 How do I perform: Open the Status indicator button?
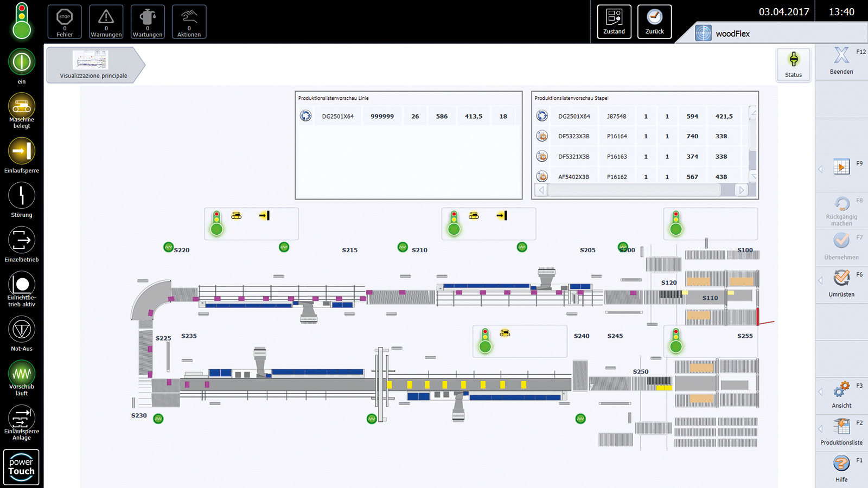pos(793,64)
